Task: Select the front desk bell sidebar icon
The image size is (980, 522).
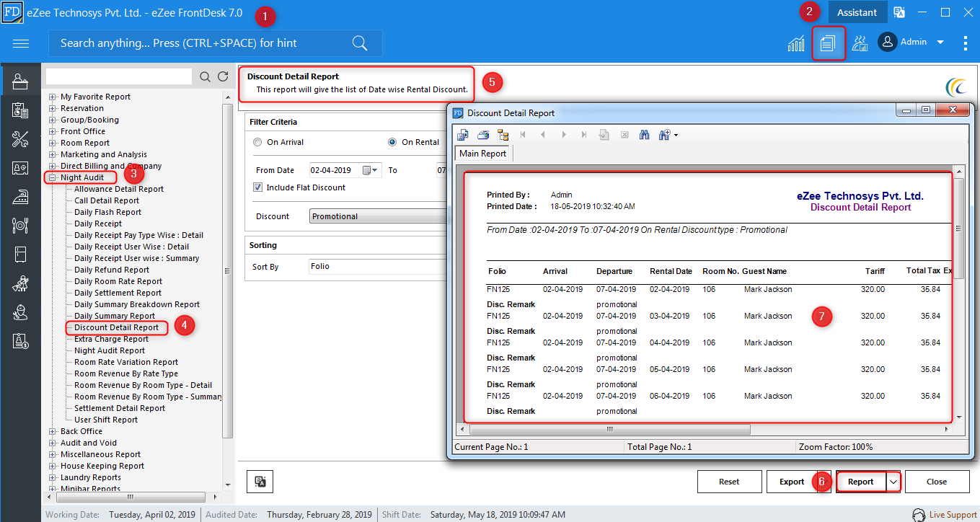Action: [20, 82]
